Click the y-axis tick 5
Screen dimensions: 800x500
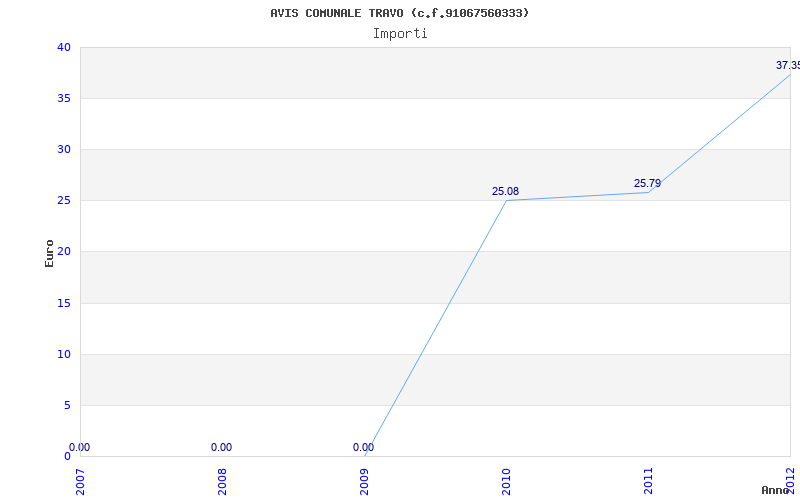tap(67, 405)
